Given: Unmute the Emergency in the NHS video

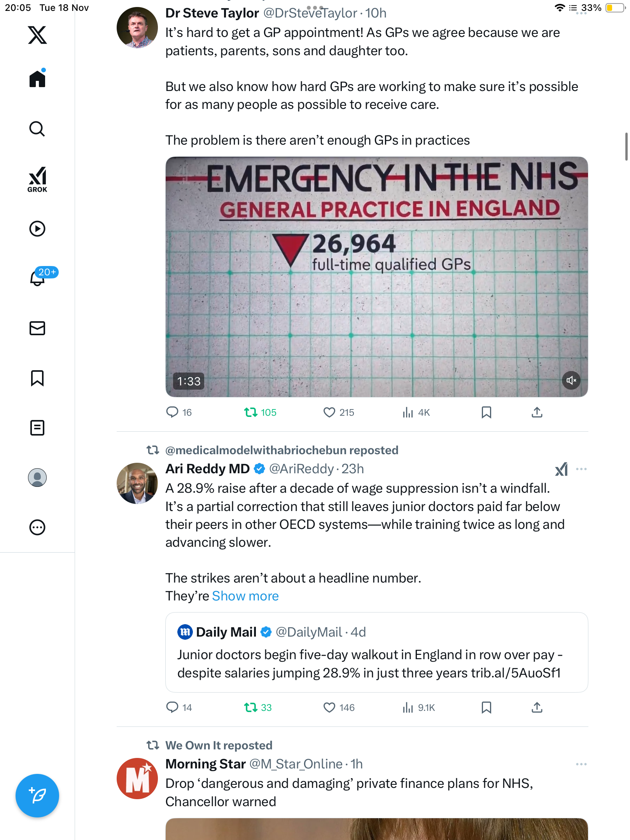Looking at the screenshot, I should [x=571, y=380].
